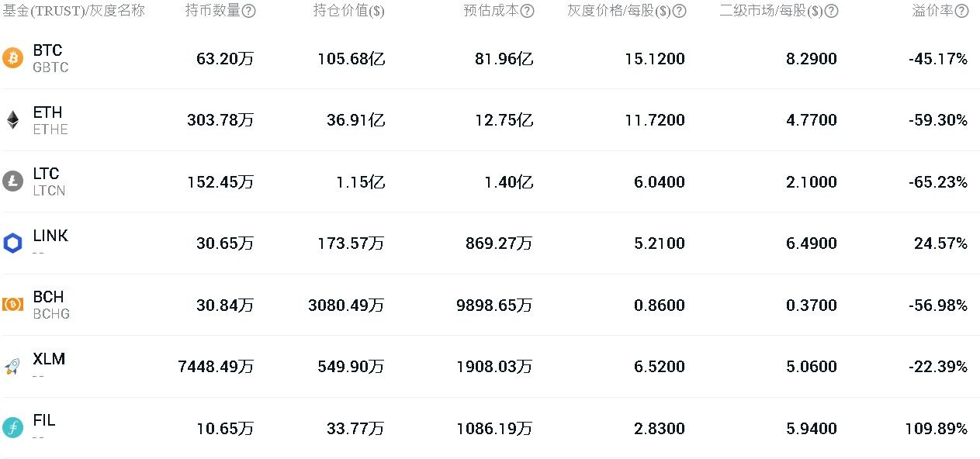Click question mark beside 灰度价格/每股($)
Screen dimensions: 980x459
click(679, 11)
